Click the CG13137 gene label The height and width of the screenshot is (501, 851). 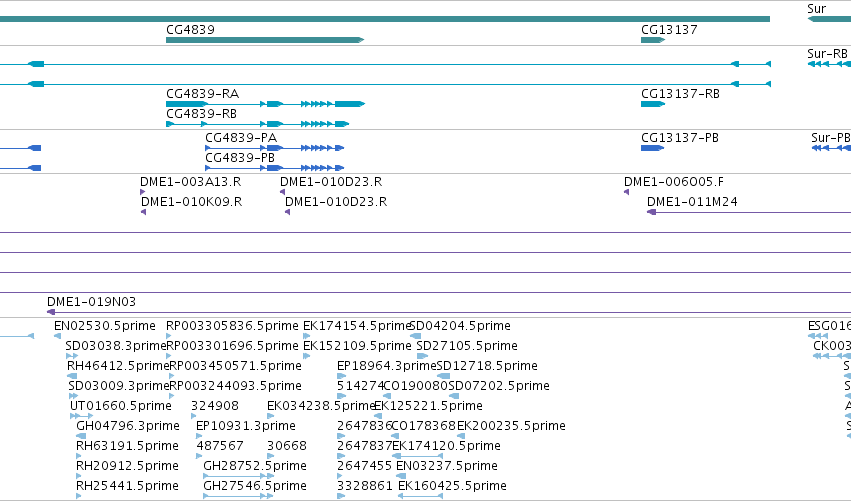(669, 30)
